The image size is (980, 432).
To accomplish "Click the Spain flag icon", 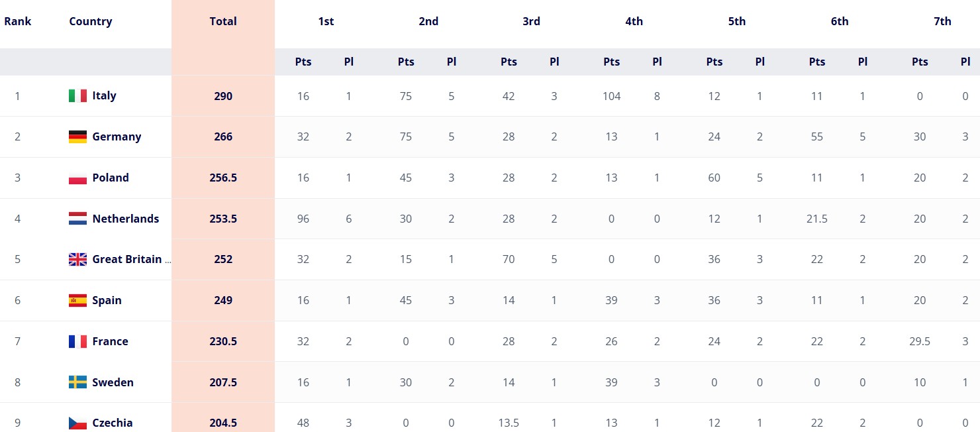I will tap(77, 301).
